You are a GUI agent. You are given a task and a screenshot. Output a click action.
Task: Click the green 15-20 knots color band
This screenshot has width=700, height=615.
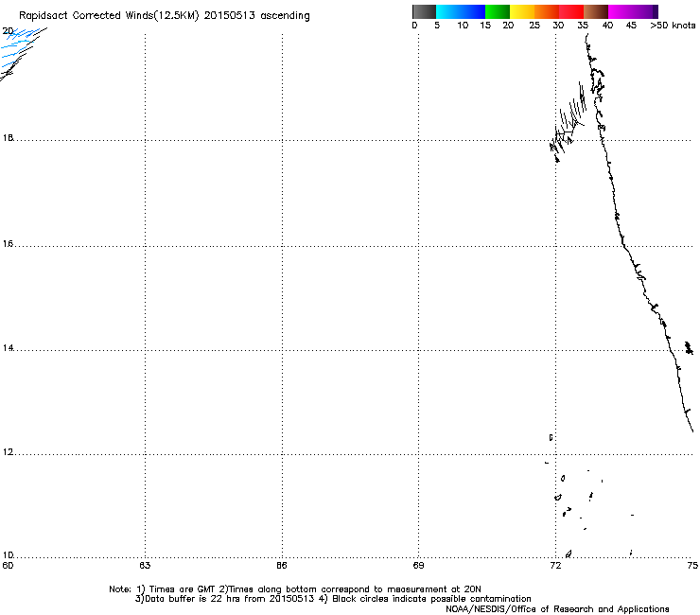[498, 11]
